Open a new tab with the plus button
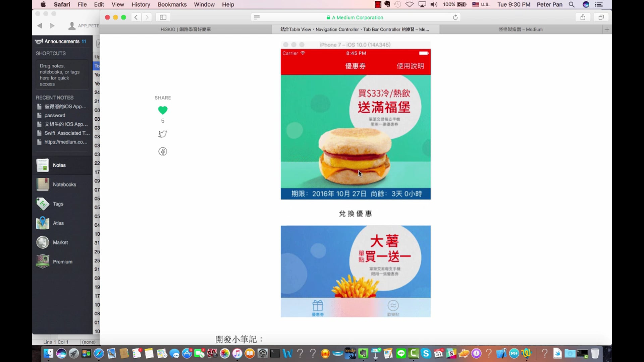644x362 pixels. 606,29
